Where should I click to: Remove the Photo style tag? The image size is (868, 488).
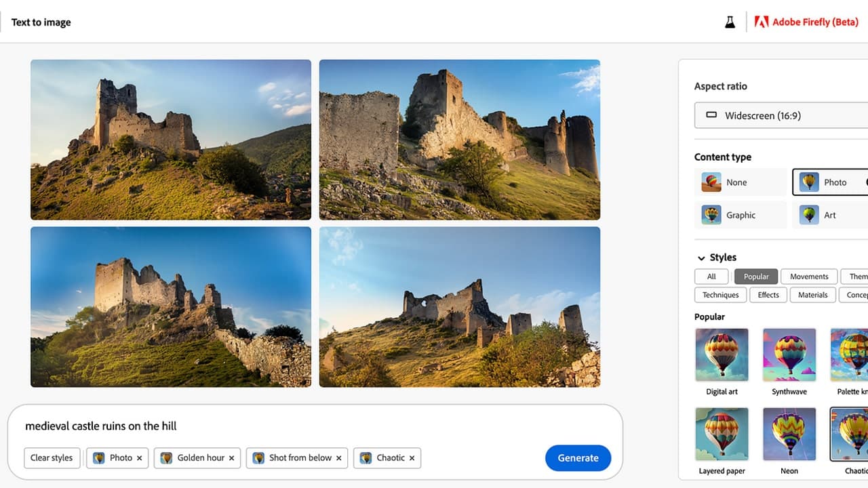point(140,458)
